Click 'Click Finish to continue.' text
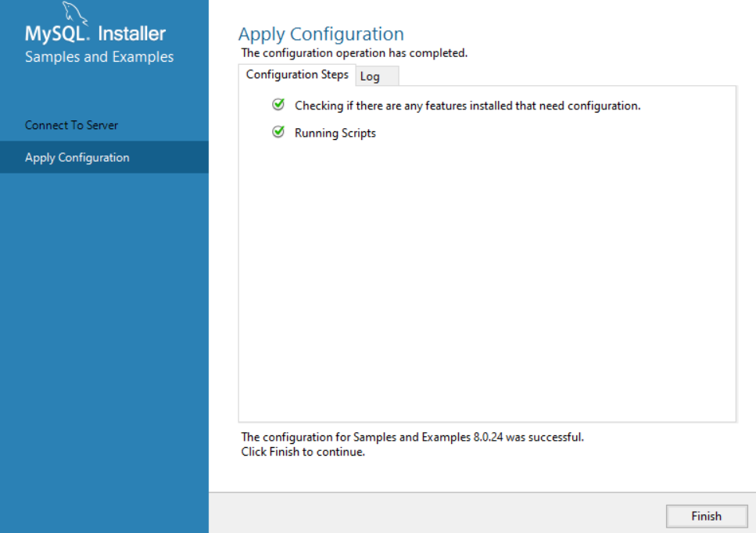756x533 pixels. pos(303,452)
